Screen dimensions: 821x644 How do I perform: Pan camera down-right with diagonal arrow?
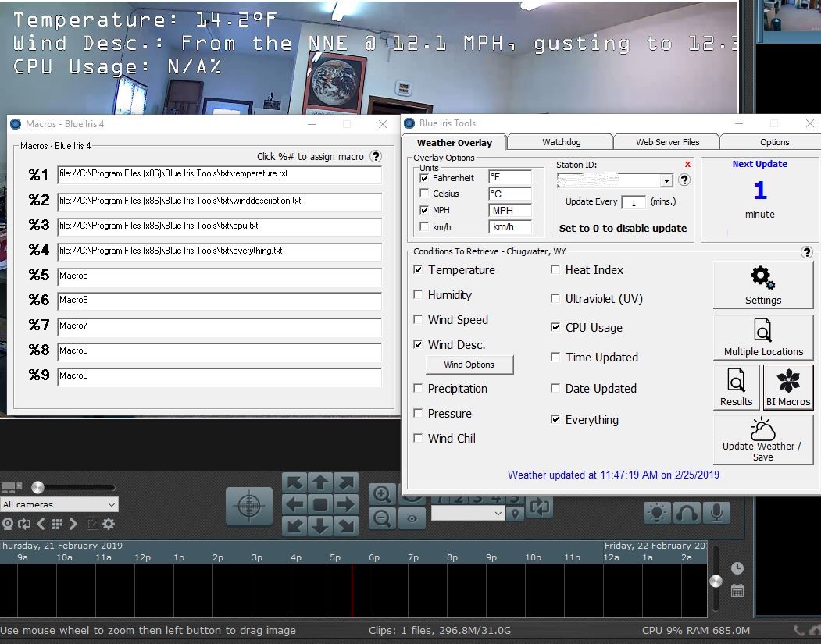346,526
